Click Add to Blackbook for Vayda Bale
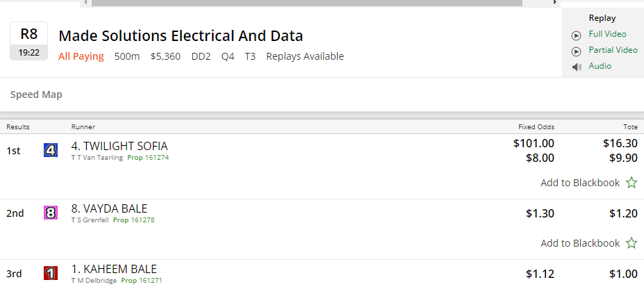Viewport: 644px width, 296px height. tap(580, 243)
